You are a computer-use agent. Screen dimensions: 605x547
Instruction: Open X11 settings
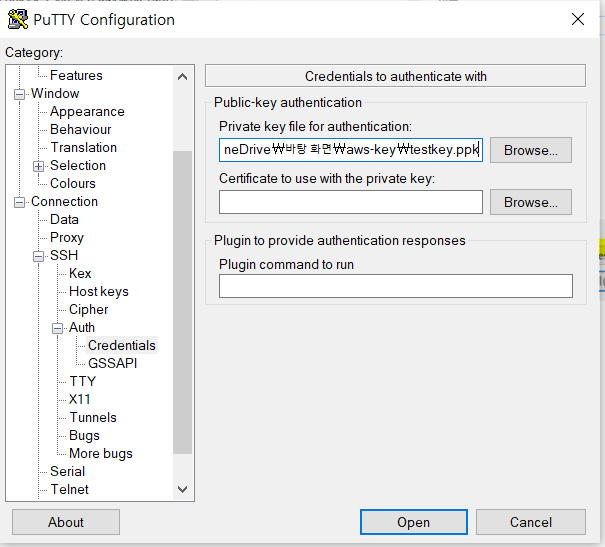79,399
